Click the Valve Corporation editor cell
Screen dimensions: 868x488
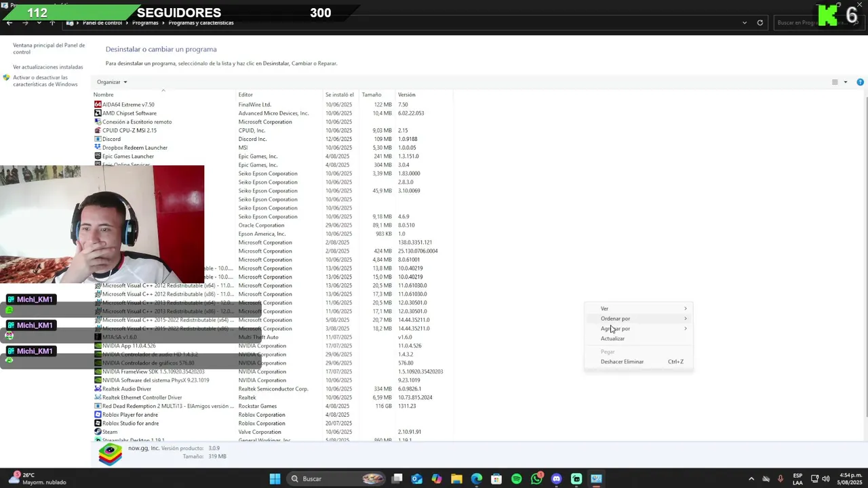(260, 432)
